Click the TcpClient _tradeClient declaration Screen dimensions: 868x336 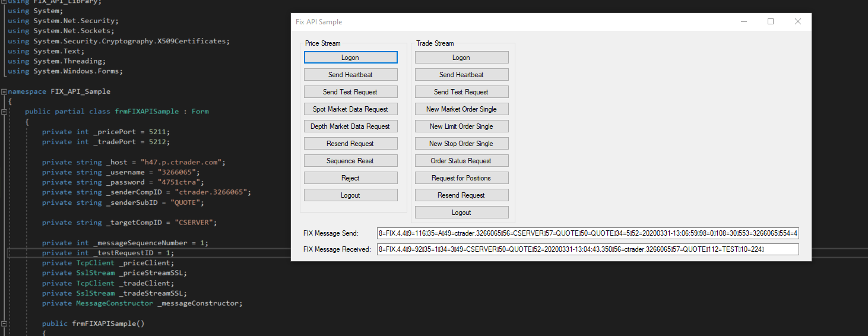click(x=108, y=283)
